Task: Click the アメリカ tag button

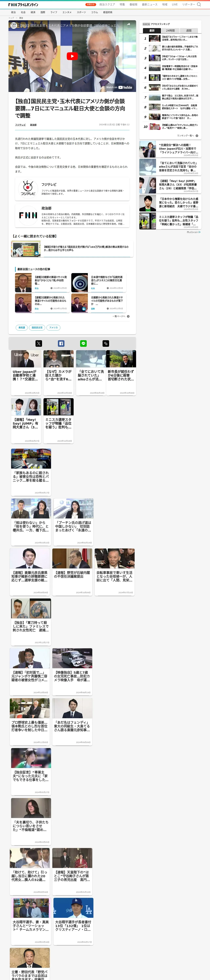Action: tap(53, 327)
